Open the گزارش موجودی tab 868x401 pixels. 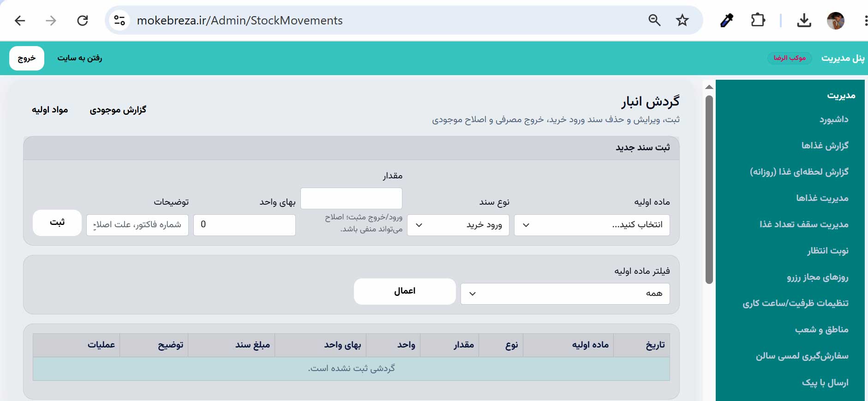(118, 110)
